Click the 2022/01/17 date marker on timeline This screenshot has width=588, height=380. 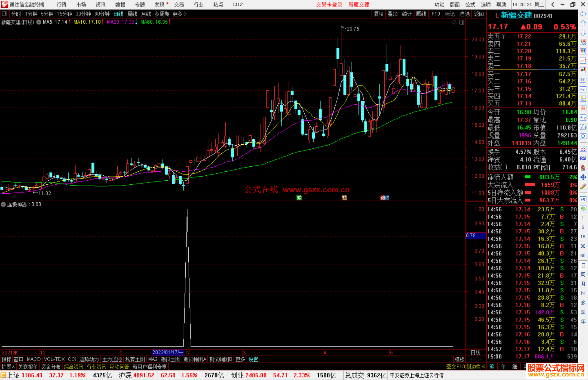(168, 352)
